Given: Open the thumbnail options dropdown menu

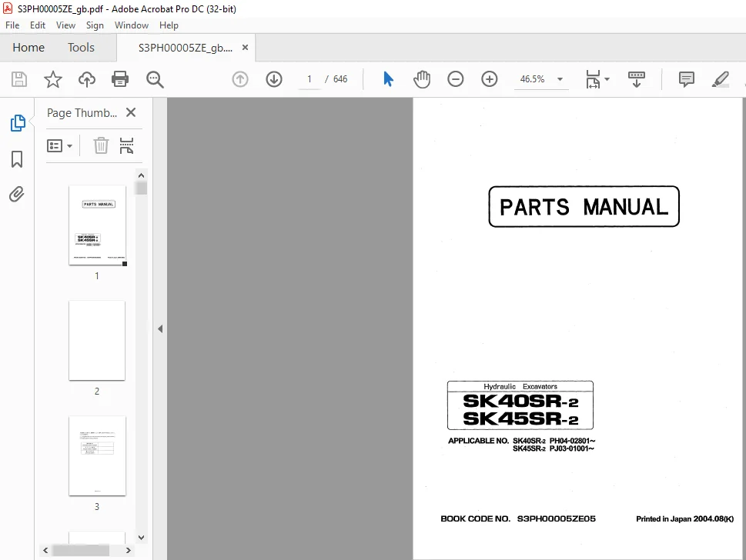Looking at the screenshot, I should pos(59,145).
